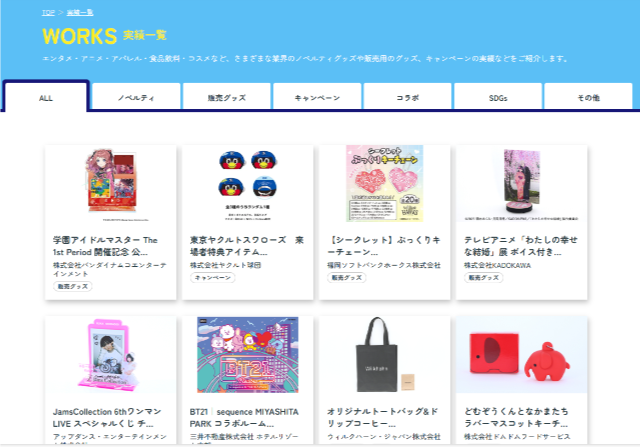
Task: Click the キャンペーン tag on Yakult card
Action: (213, 278)
